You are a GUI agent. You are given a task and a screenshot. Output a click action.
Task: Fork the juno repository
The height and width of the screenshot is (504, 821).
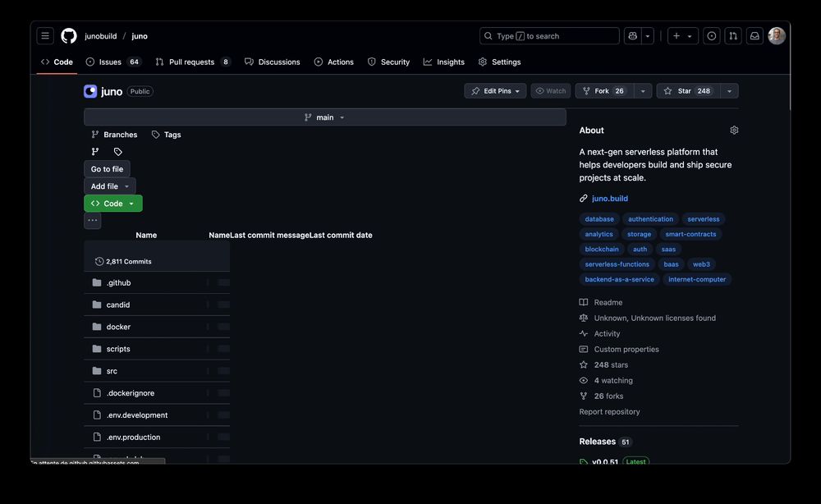[605, 91]
